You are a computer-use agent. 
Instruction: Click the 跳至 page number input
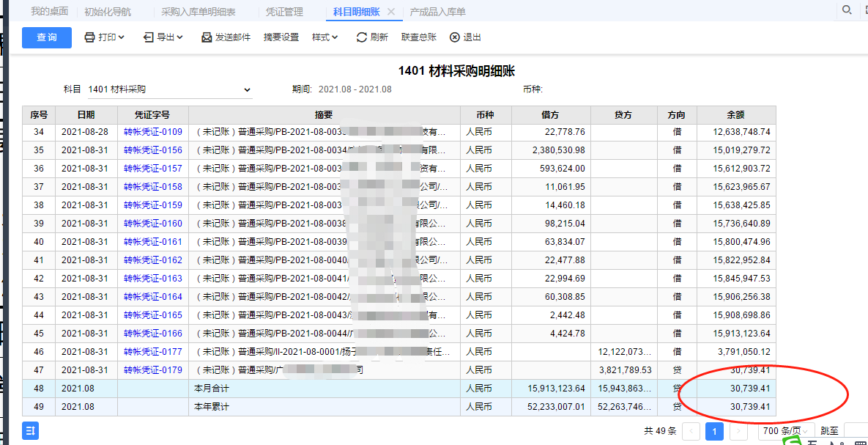856,430
